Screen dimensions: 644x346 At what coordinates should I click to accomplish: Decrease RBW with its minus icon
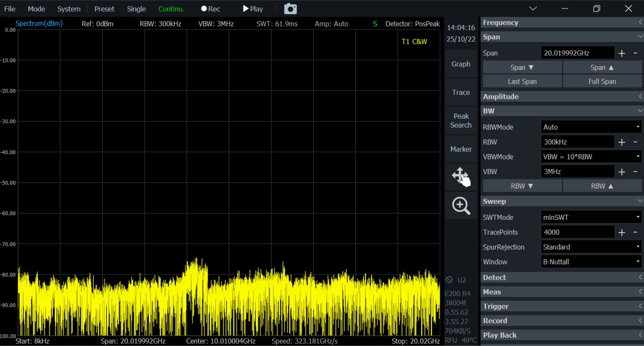[x=635, y=142]
